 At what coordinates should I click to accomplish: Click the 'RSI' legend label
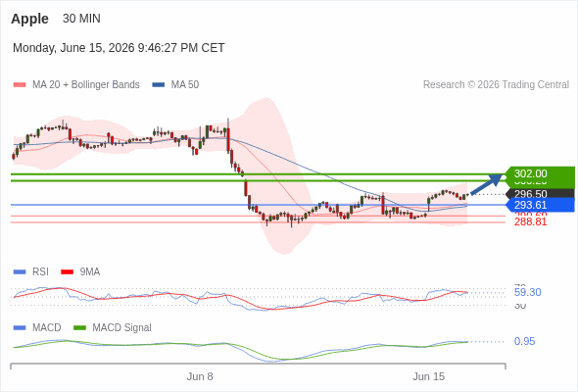40,272
